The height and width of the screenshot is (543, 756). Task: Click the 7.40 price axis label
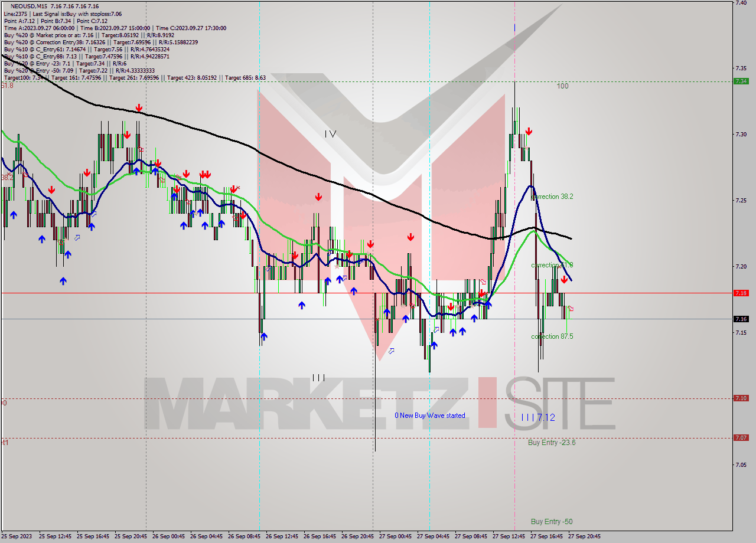point(741,3)
